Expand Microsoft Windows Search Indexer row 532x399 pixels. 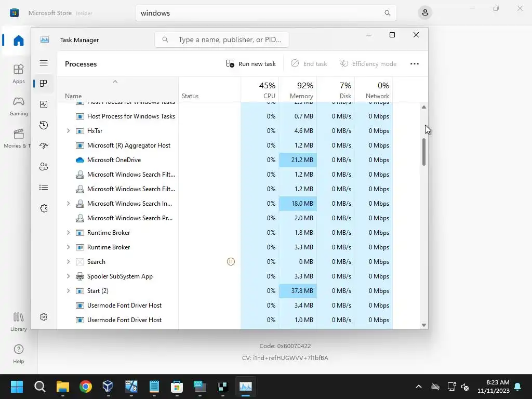(x=68, y=204)
